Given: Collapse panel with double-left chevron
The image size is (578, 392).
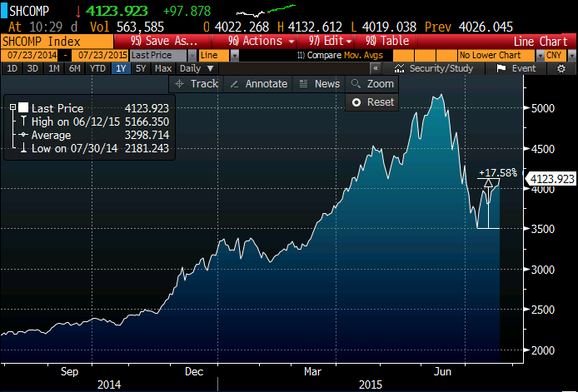Looking at the screenshot, I should click(376, 68).
